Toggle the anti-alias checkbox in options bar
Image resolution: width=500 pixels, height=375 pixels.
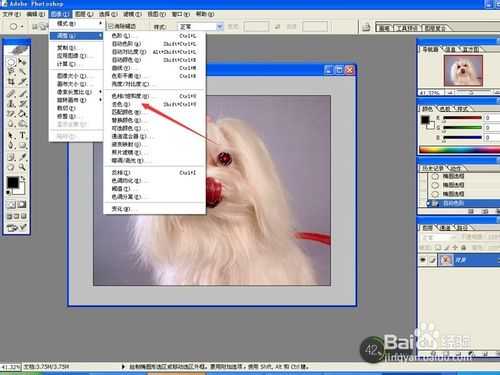(111, 26)
